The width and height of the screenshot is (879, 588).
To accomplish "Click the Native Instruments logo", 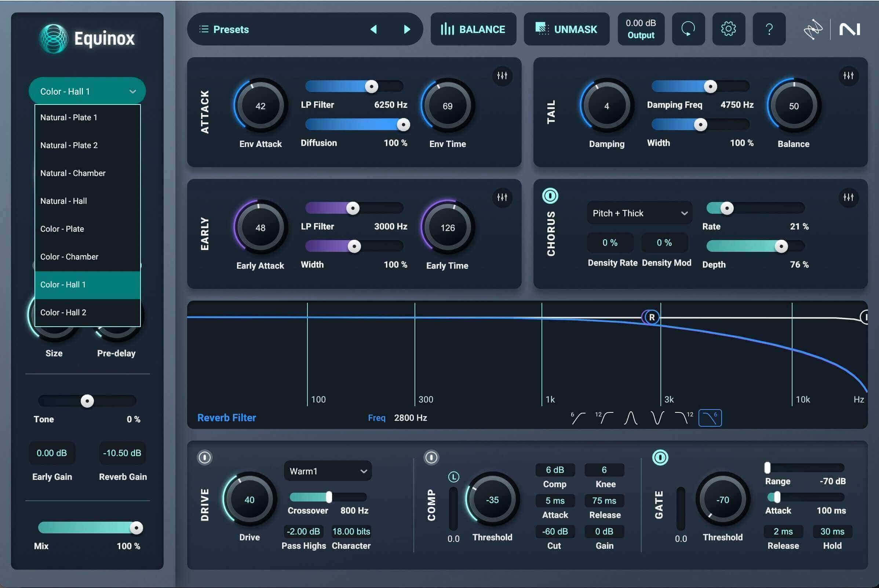I will click(850, 29).
